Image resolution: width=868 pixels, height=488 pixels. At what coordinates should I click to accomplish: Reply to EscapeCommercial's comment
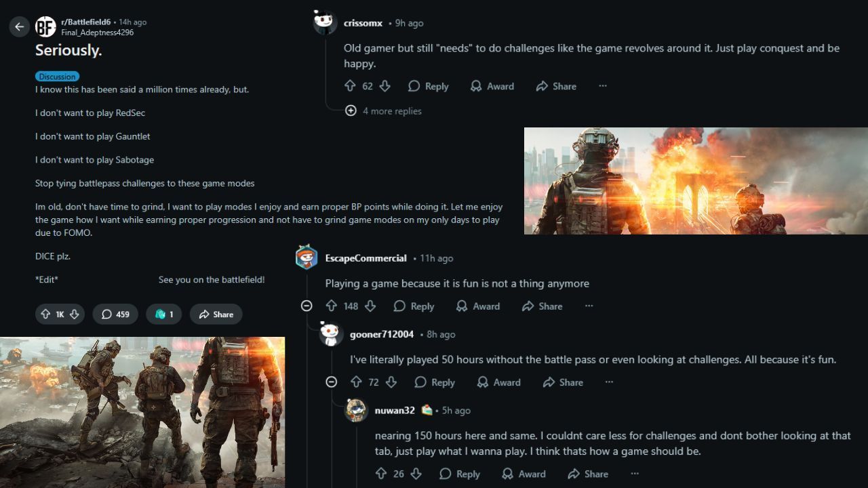[x=414, y=306]
